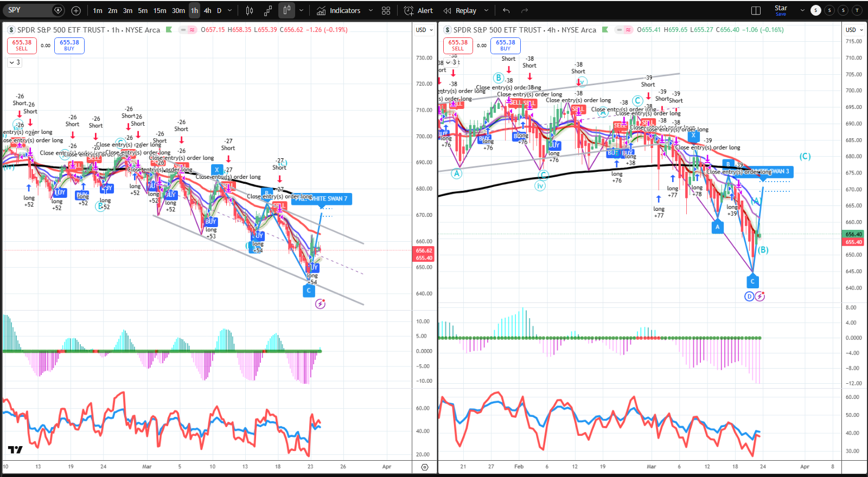Click the redo arrow icon
This screenshot has width=868, height=477.
click(x=525, y=10)
